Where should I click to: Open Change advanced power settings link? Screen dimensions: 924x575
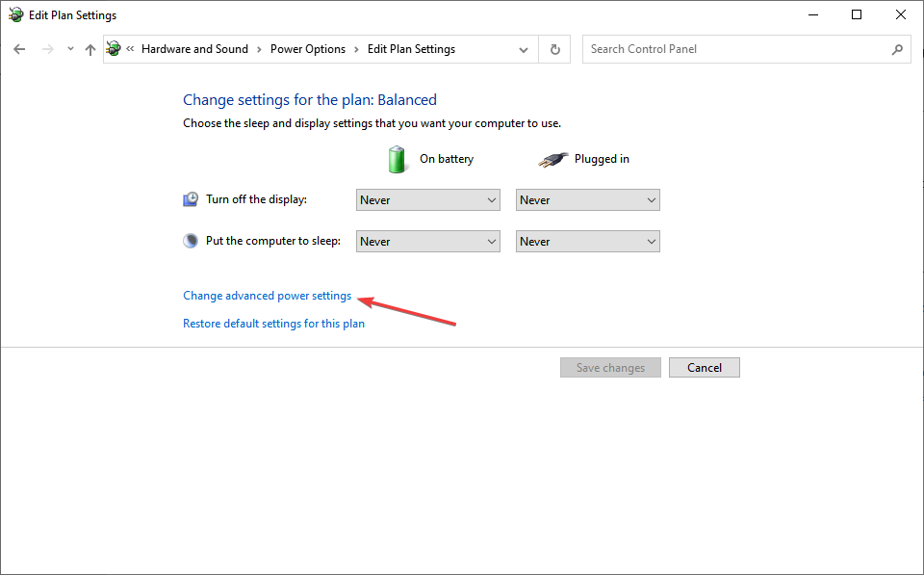point(267,296)
